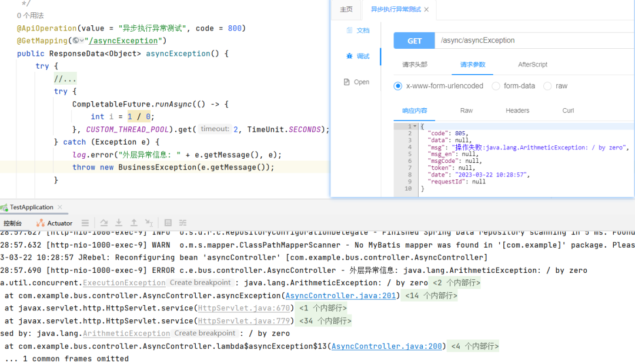Click the console layout hamburger icon
This screenshot has height=364, width=635.
coord(85,223)
